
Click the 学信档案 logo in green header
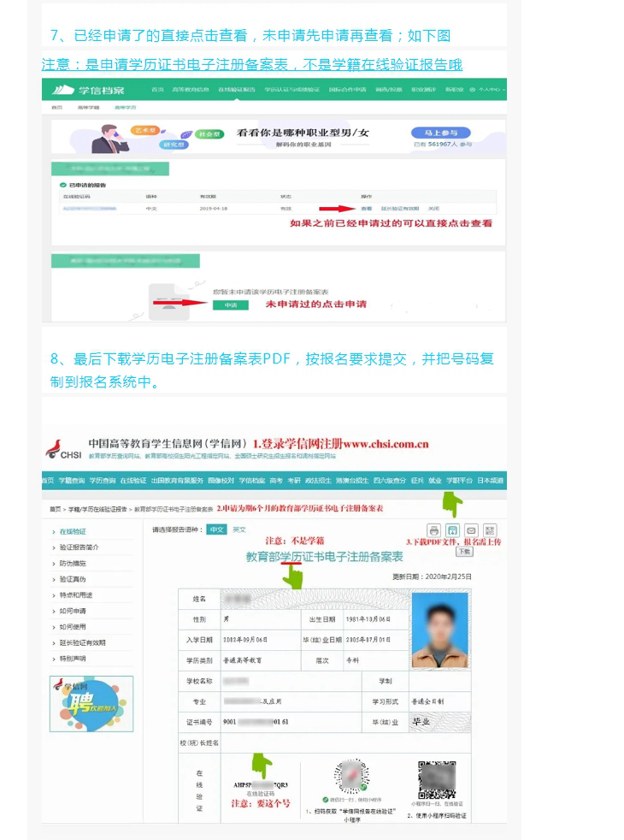pos(89,90)
